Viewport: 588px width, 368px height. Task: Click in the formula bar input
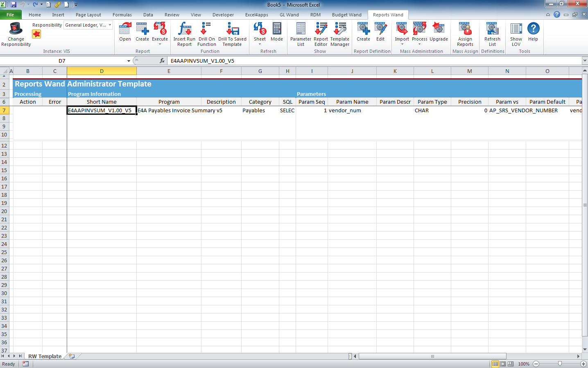pyautogui.click(x=375, y=61)
